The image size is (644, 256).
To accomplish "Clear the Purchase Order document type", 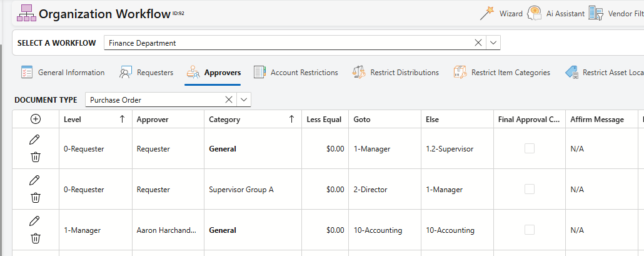I will click(x=228, y=100).
